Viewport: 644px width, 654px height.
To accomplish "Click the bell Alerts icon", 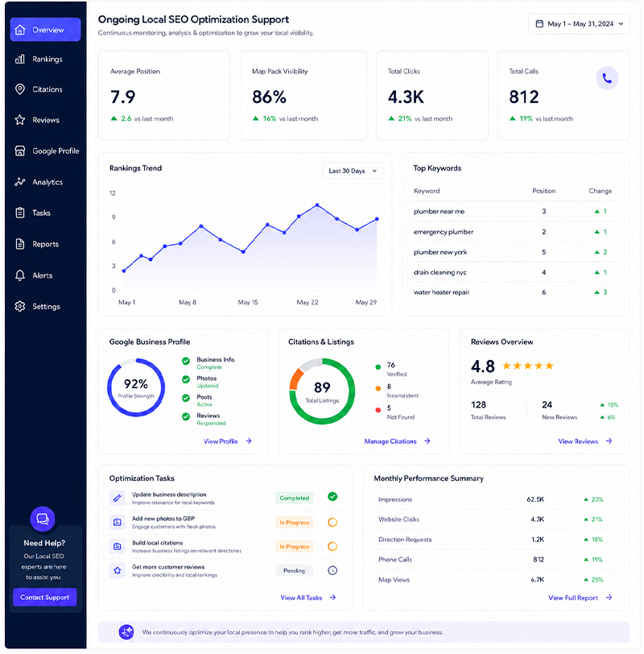I will tap(19, 275).
